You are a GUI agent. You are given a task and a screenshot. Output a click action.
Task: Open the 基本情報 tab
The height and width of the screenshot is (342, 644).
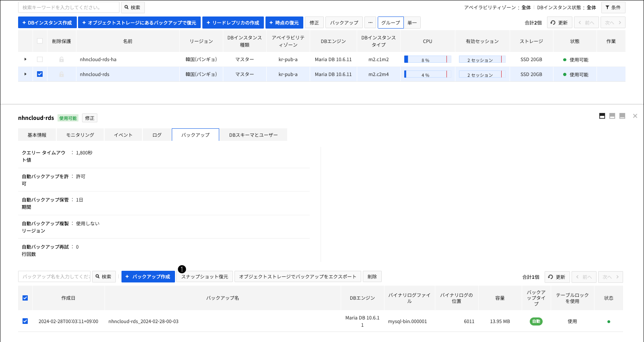(37, 135)
